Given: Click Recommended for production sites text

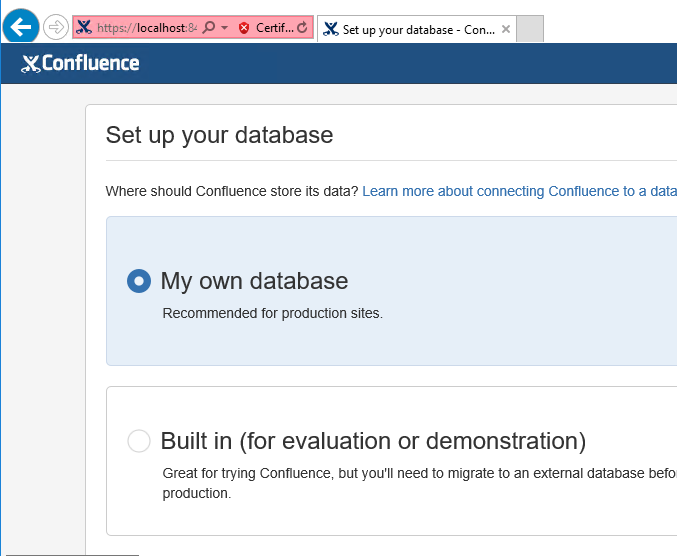Looking at the screenshot, I should (272, 313).
